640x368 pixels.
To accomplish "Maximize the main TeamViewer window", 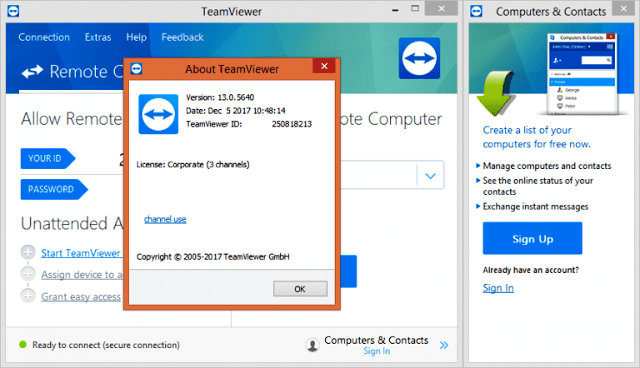I will 415,8.
